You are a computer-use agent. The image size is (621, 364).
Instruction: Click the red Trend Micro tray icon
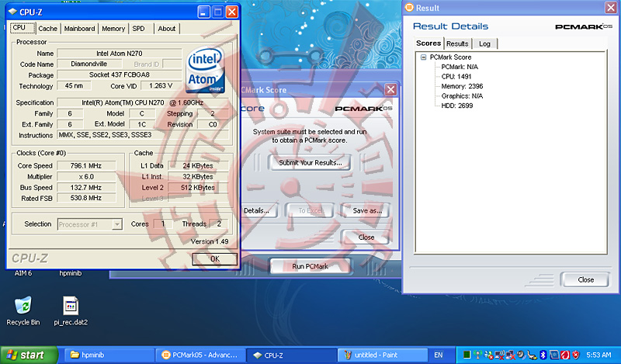coord(565,355)
